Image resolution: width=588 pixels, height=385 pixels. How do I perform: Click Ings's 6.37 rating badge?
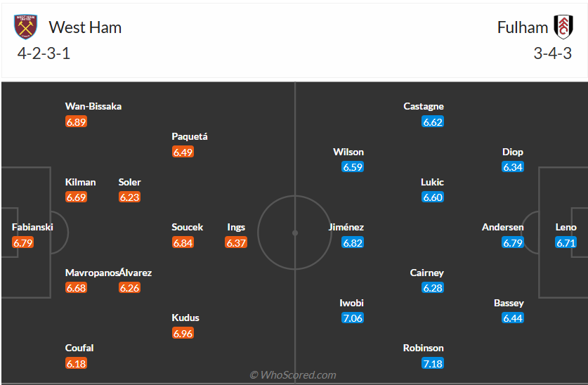pyautogui.click(x=236, y=242)
